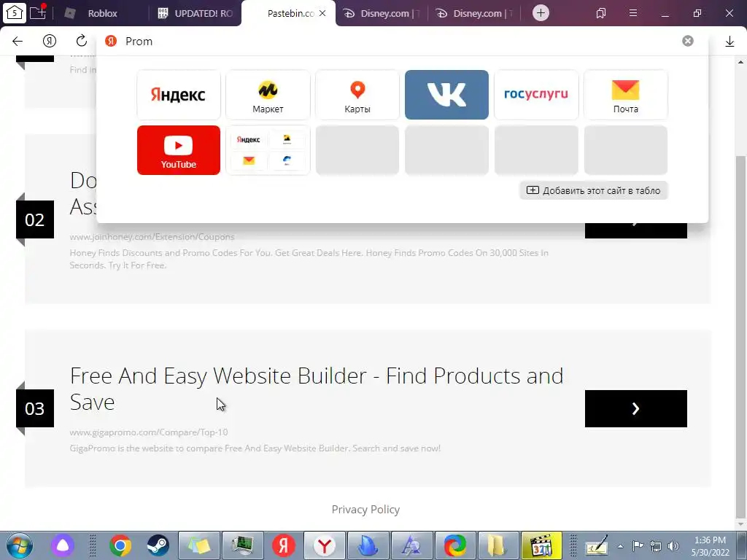Click the Yandex home button in toolbar
This screenshot has height=560, width=747.
50,42
